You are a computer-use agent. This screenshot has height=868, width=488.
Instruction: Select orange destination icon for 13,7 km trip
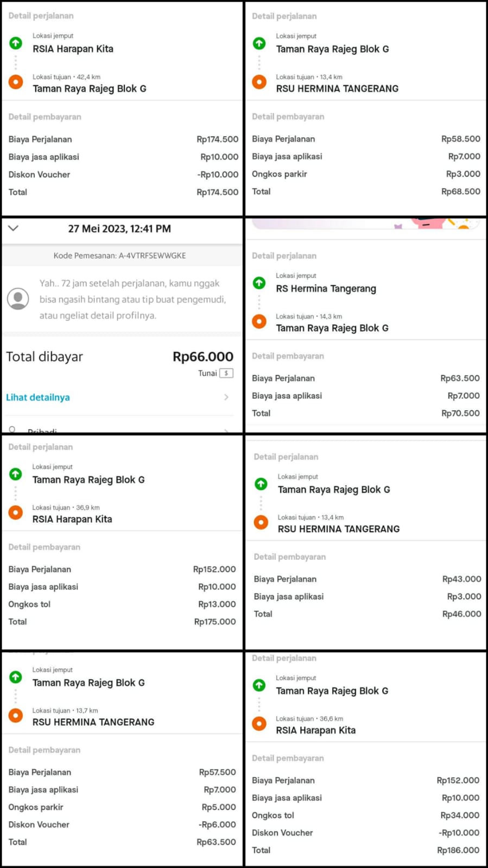point(16,716)
